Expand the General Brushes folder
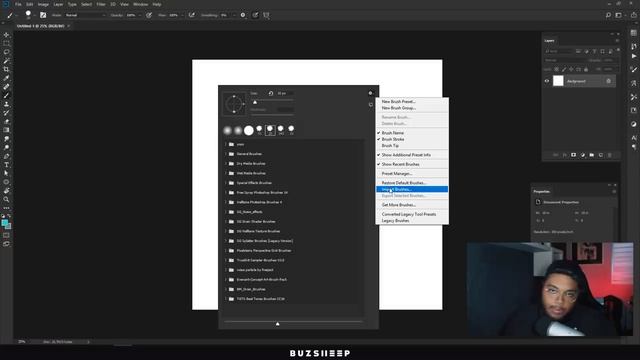Viewport: 640px width, 360px height. pyautogui.click(x=226, y=154)
